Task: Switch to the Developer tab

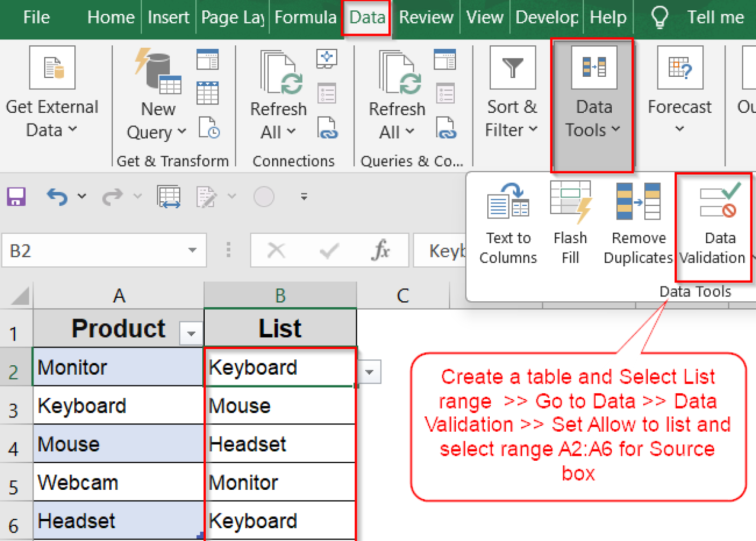Action: click(x=546, y=17)
